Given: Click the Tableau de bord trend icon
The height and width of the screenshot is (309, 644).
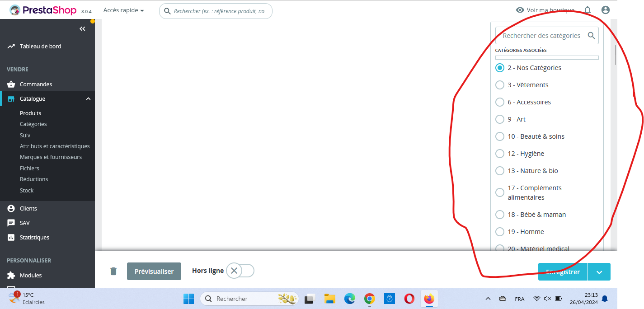Looking at the screenshot, I should point(11,46).
